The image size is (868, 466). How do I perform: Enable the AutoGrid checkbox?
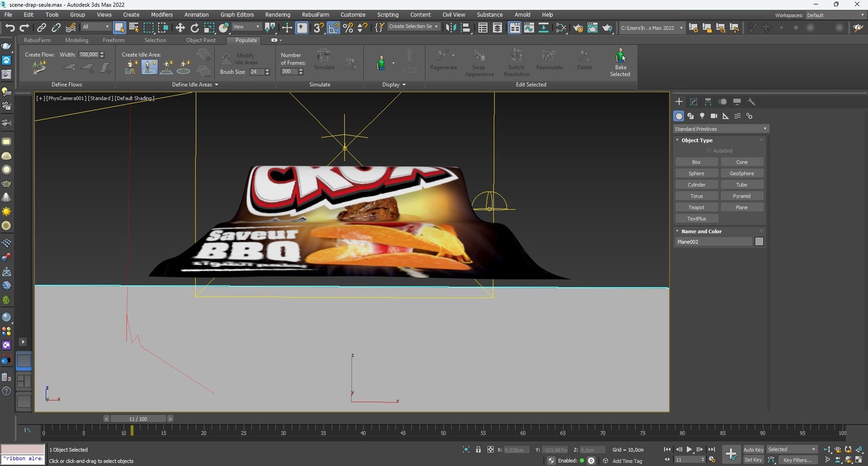[708, 151]
